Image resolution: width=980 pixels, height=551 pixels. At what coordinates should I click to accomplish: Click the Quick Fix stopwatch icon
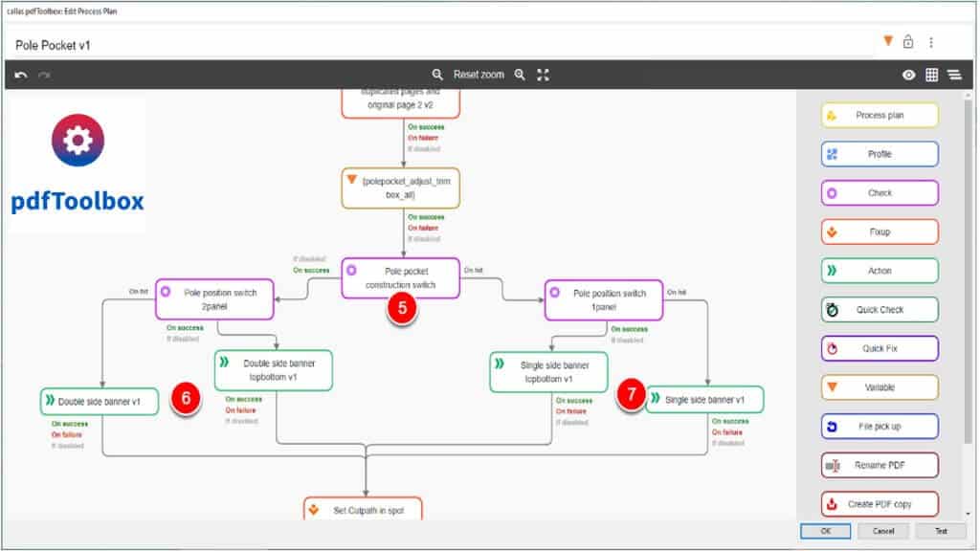coord(832,348)
